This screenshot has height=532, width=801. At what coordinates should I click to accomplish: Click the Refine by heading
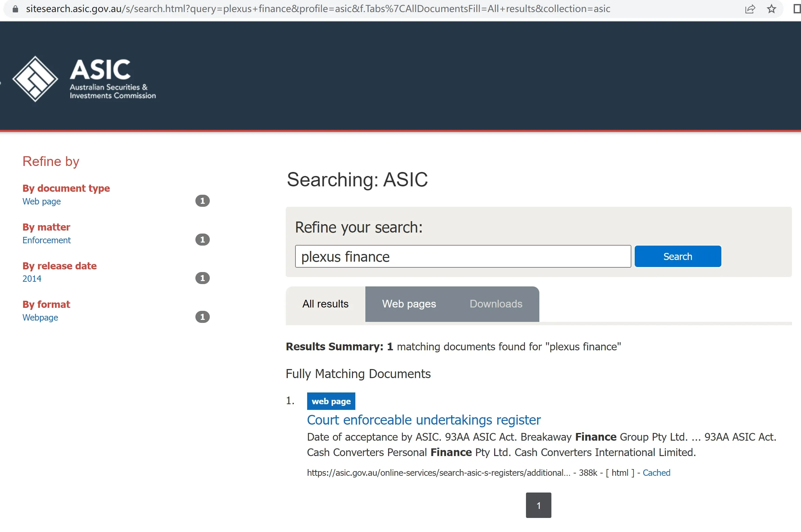[x=51, y=162]
